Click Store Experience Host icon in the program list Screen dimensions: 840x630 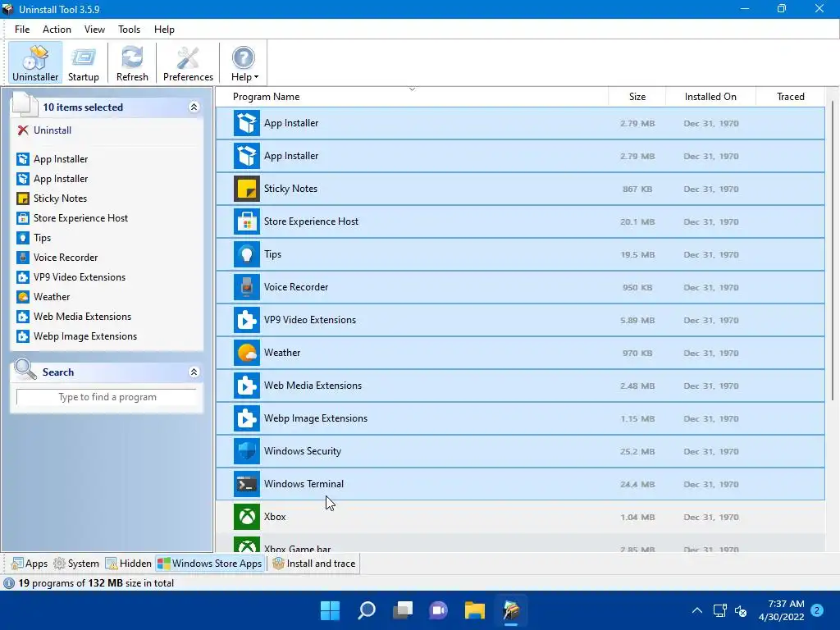[x=247, y=221]
